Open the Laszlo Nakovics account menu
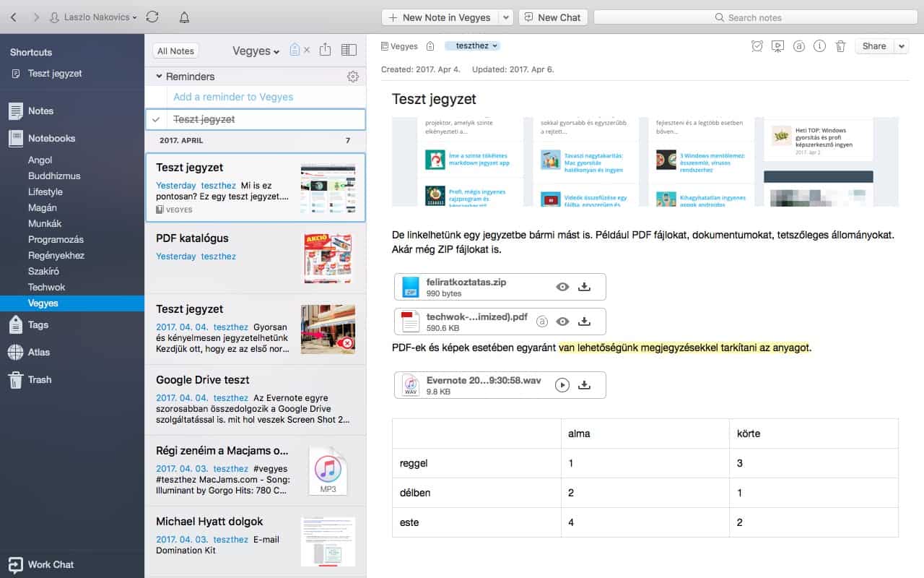Viewport: 924px width, 578px height. point(93,17)
